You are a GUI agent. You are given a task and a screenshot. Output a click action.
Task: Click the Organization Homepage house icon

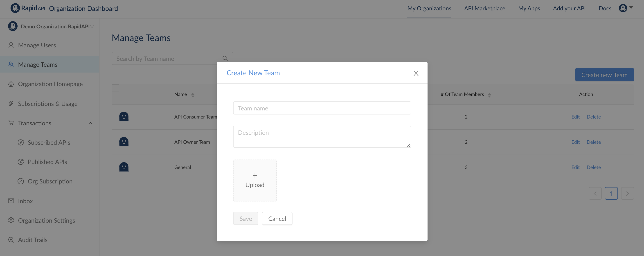click(x=11, y=84)
